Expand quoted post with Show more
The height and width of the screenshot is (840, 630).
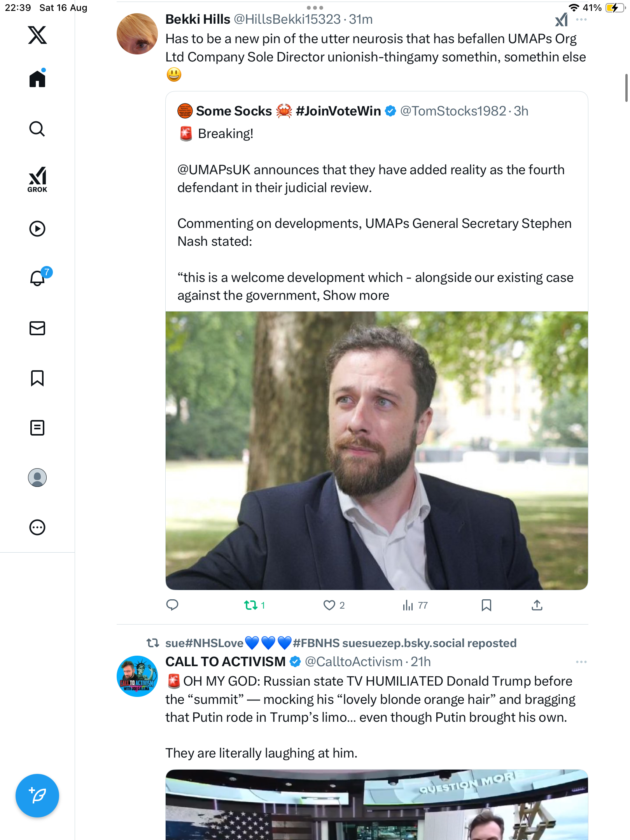pos(356,296)
